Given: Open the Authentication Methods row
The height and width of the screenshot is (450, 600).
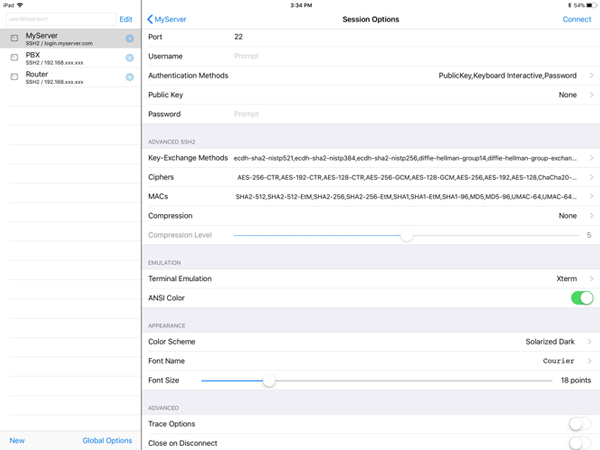Looking at the screenshot, I should click(x=371, y=75).
